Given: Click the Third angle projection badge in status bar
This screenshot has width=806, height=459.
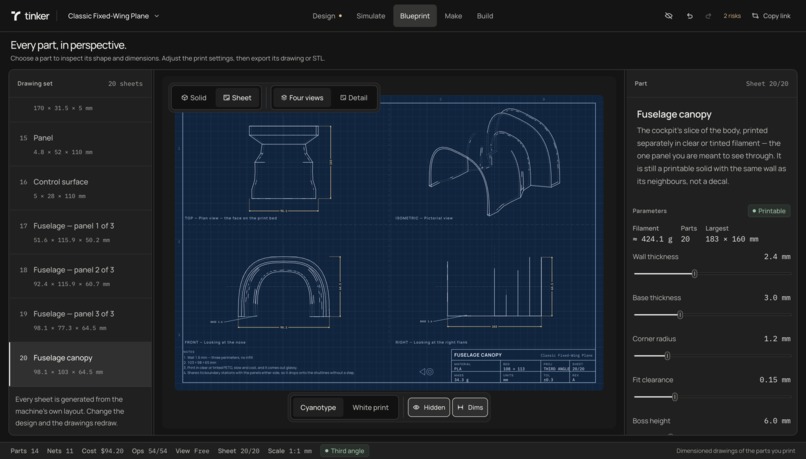Looking at the screenshot, I should [344, 451].
